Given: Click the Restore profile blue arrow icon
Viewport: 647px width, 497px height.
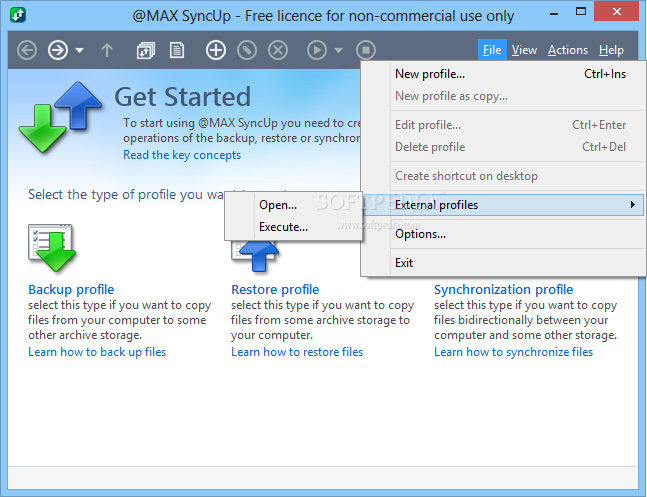Looking at the screenshot, I should click(x=255, y=256).
